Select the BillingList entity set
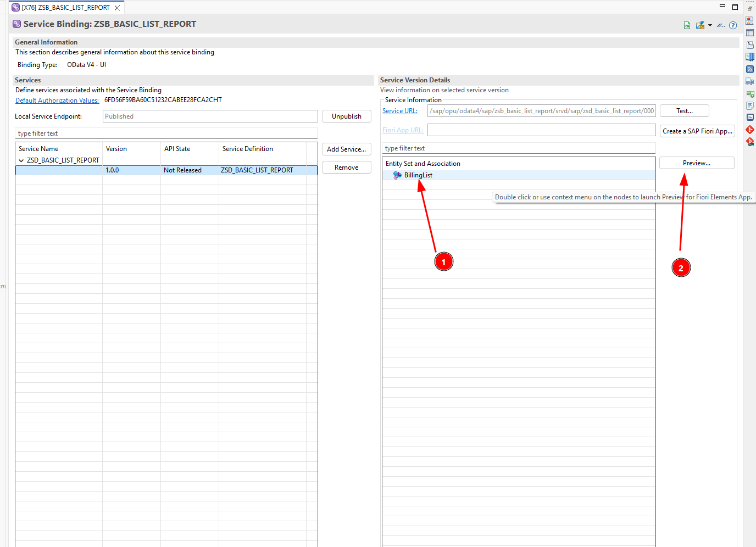756x547 pixels. click(418, 175)
